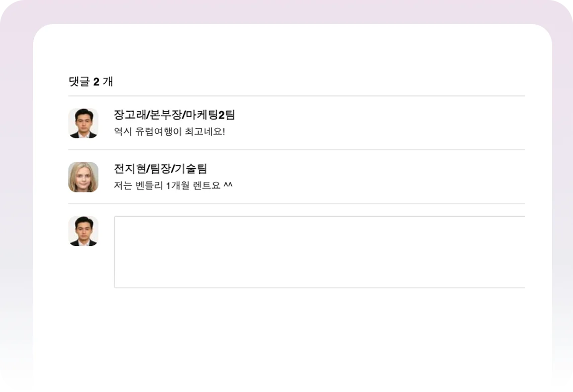Click the comment text "저는 벤틀리 1개월 렌트요 ^^"

(173, 186)
